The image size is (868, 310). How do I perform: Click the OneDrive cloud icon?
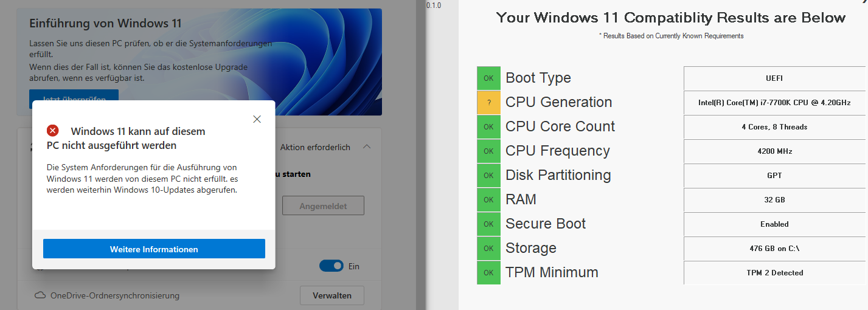click(40, 295)
